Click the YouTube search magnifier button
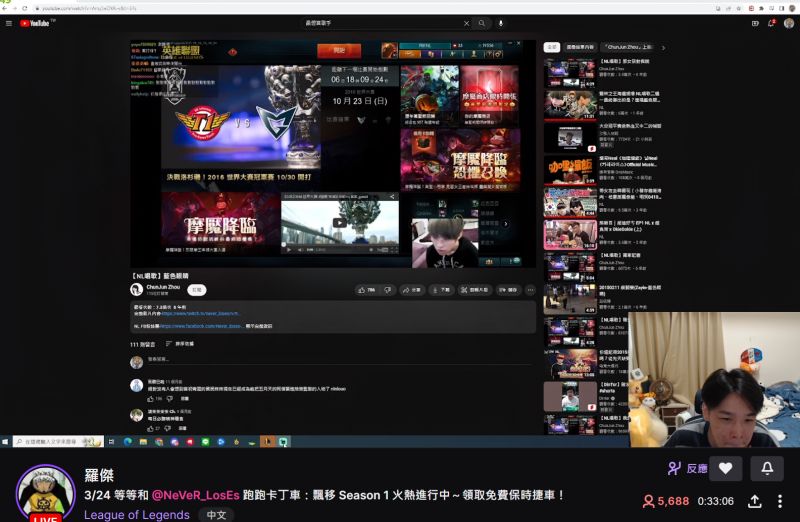 click(x=482, y=23)
